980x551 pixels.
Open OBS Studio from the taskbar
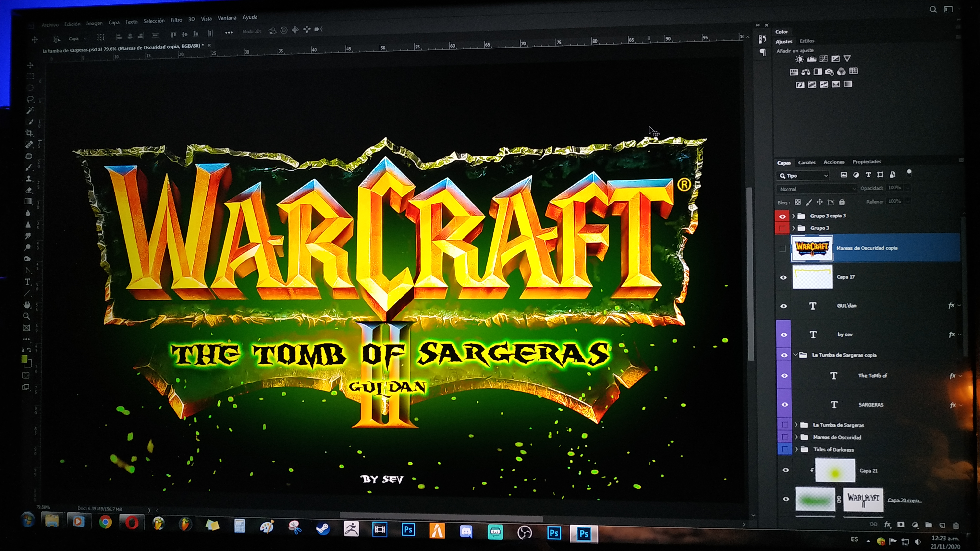(x=525, y=532)
